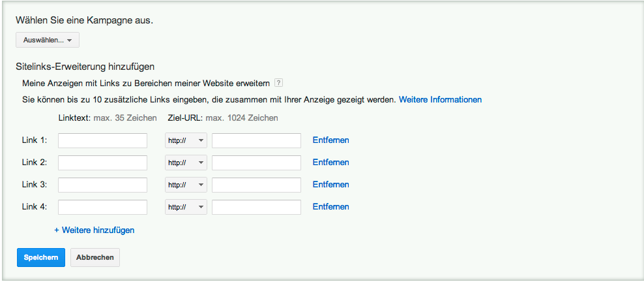Open the Link 2 http:// dropdown
This screenshot has width=644, height=282.
[186, 163]
